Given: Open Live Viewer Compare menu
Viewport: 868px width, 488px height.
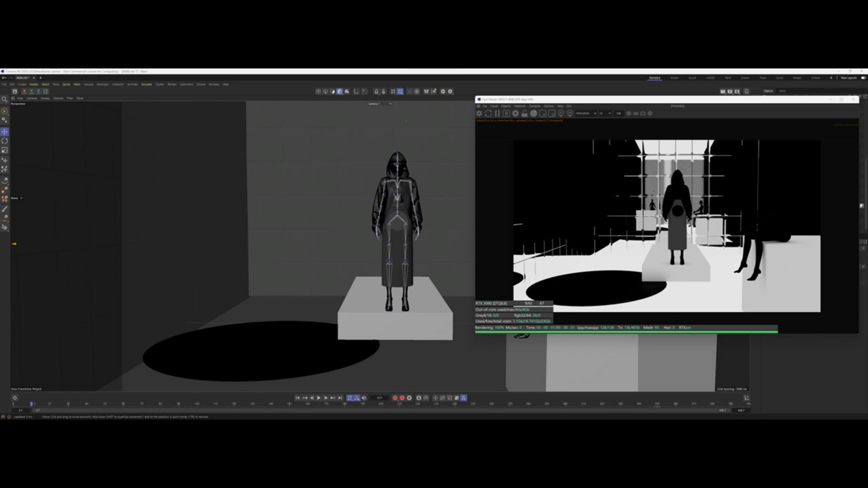Looking at the screenshot, I should pos(534,106).
